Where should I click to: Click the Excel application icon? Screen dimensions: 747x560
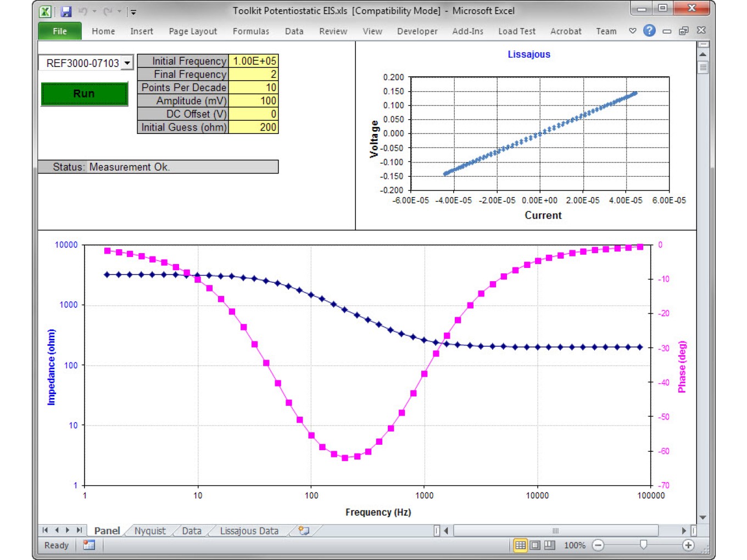45,11
